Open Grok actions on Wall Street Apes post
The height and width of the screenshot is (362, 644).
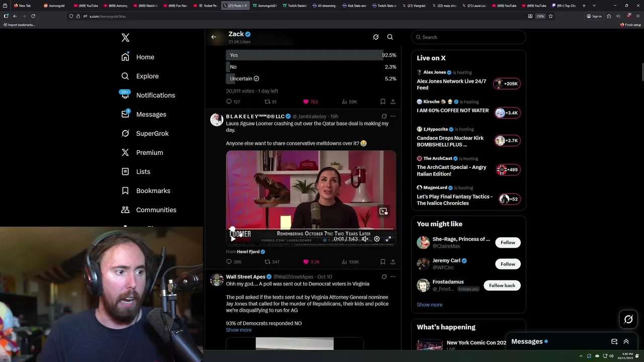(x=384, y=277)
